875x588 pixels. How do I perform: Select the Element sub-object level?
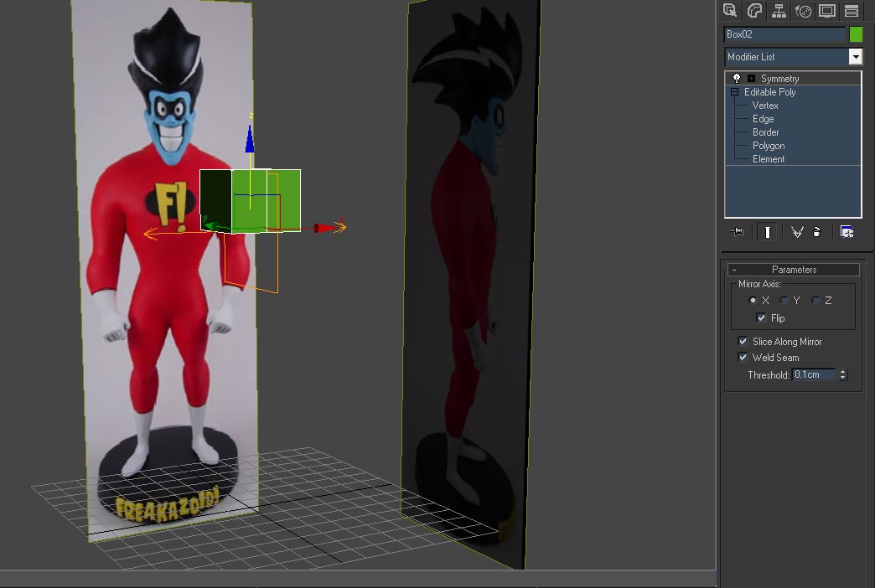pyautogui.click(x=769, y=159)
